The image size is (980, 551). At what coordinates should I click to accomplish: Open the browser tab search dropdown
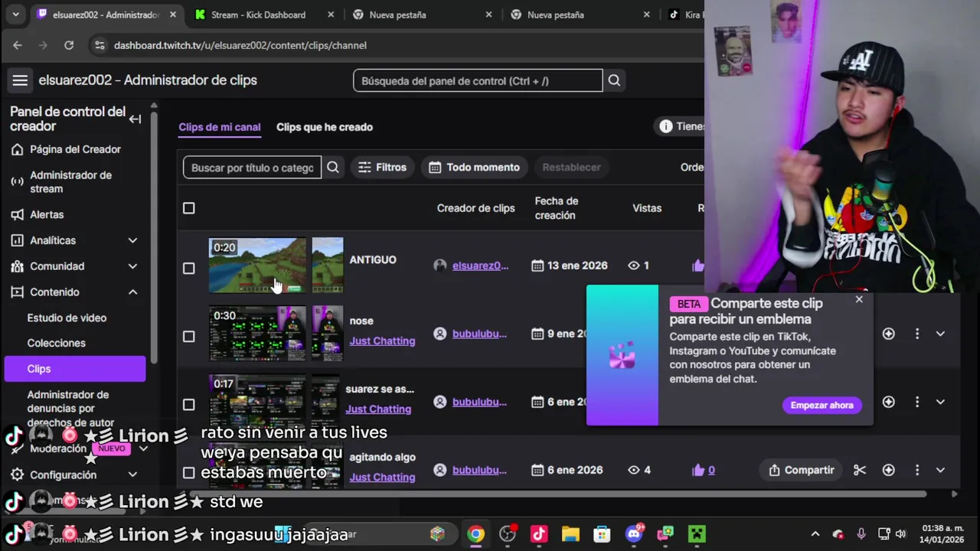pyautogui.click(x=15, y=15)
